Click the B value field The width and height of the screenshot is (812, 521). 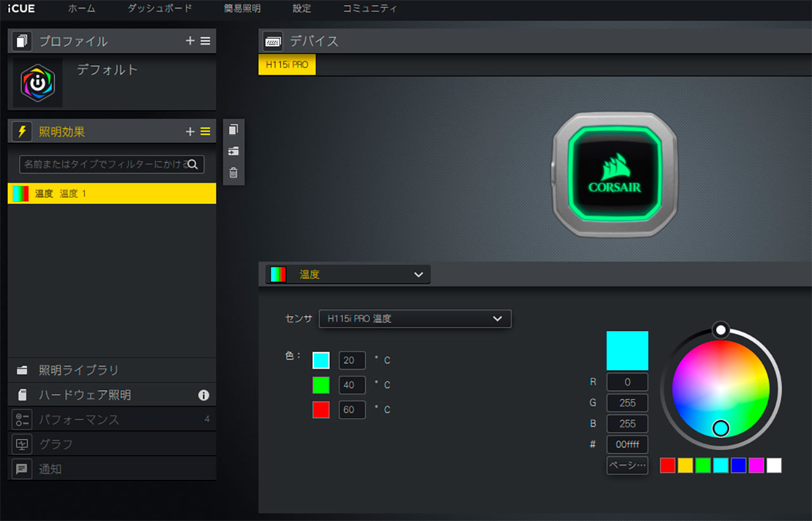pyautogui.click(x=627, y=424)
